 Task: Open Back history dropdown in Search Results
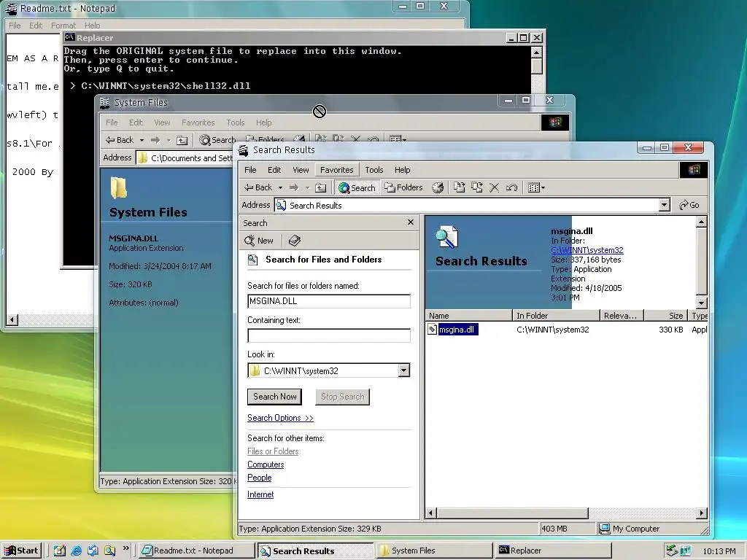[280, 187]
